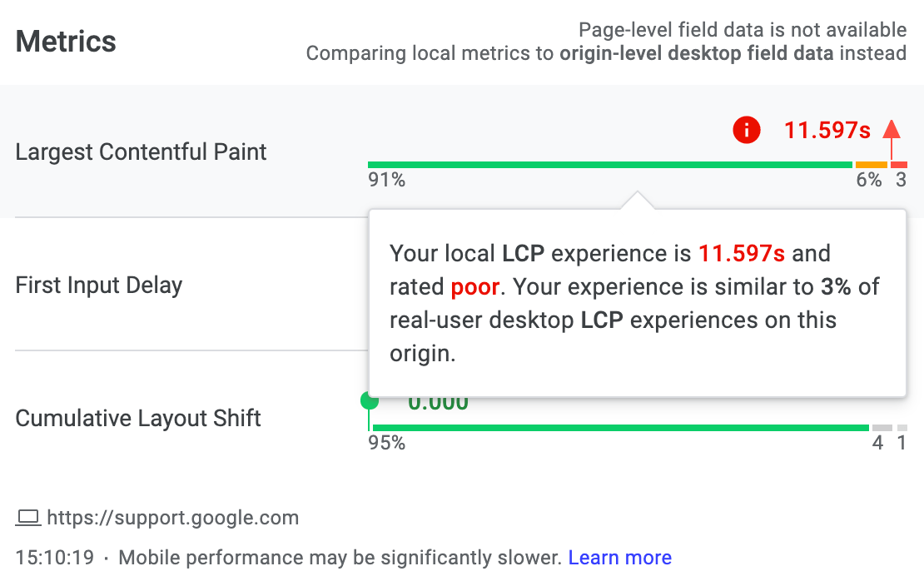Click the LCP tooltip text box

coord(637,303)
